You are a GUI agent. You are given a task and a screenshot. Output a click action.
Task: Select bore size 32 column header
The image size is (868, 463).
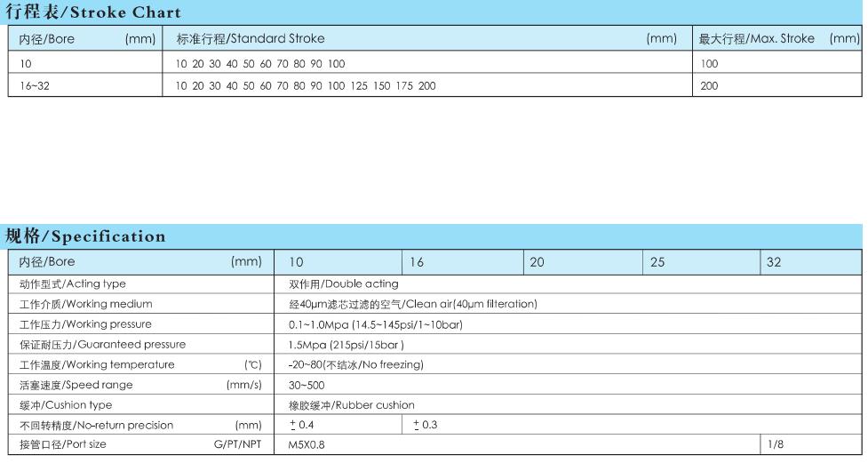point(774,262)
